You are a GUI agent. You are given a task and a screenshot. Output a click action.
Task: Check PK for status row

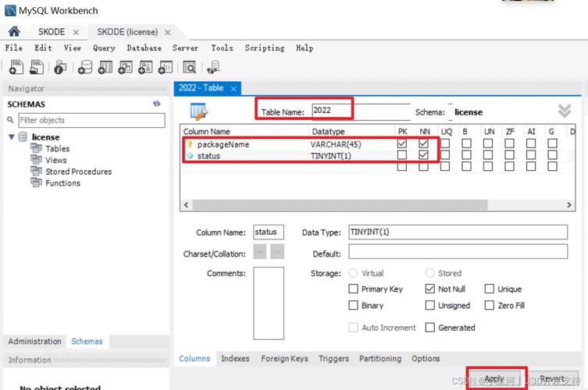(402, 154)
